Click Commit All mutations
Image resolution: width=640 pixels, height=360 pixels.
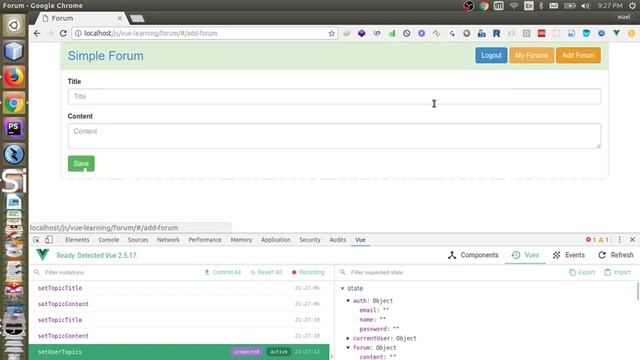click(x=222, y=272)
